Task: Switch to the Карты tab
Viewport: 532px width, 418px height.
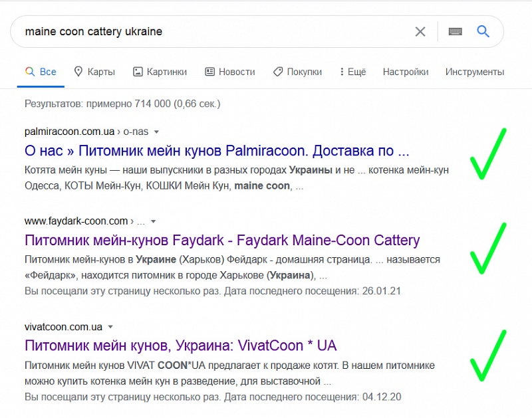Action: tap(94, 72)
